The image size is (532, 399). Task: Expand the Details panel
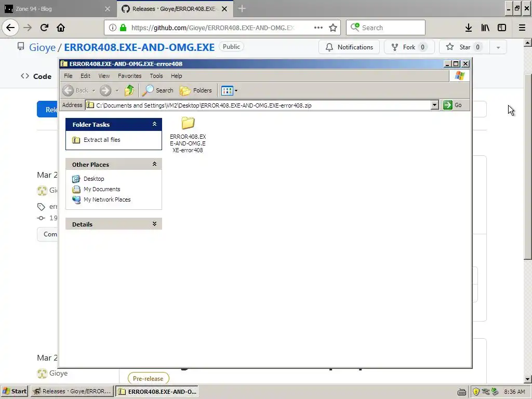pos(154,224)
